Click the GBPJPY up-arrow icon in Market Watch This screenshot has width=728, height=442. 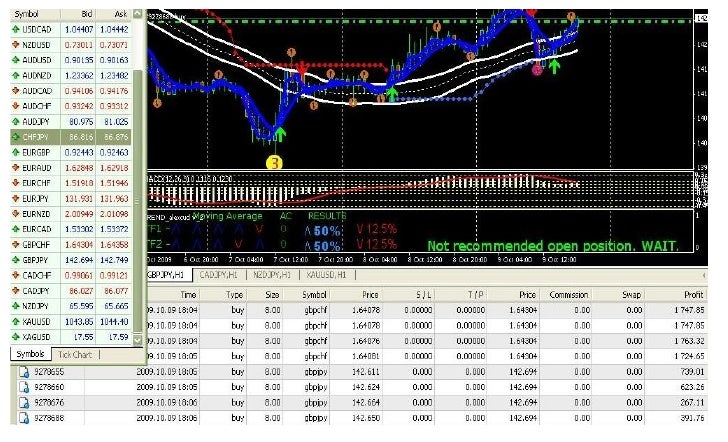click(15, 260)
